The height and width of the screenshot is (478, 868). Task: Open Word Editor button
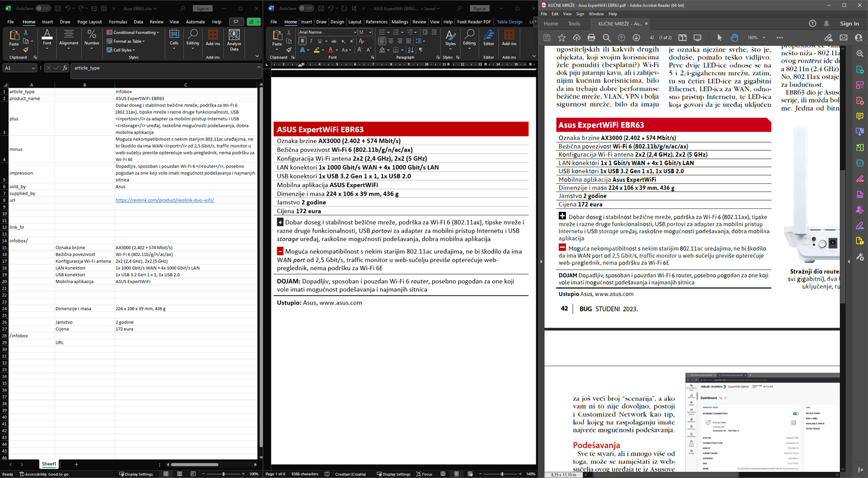pos(489,37)
